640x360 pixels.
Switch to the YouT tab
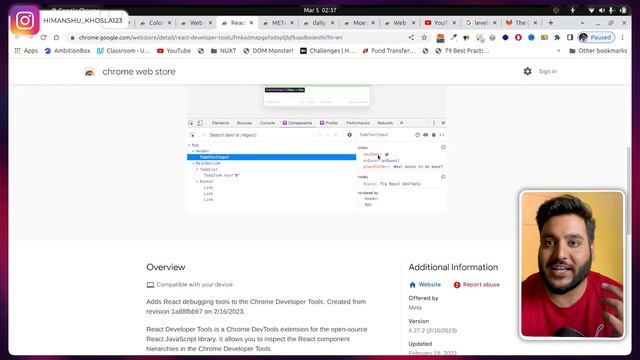(440, 23)
